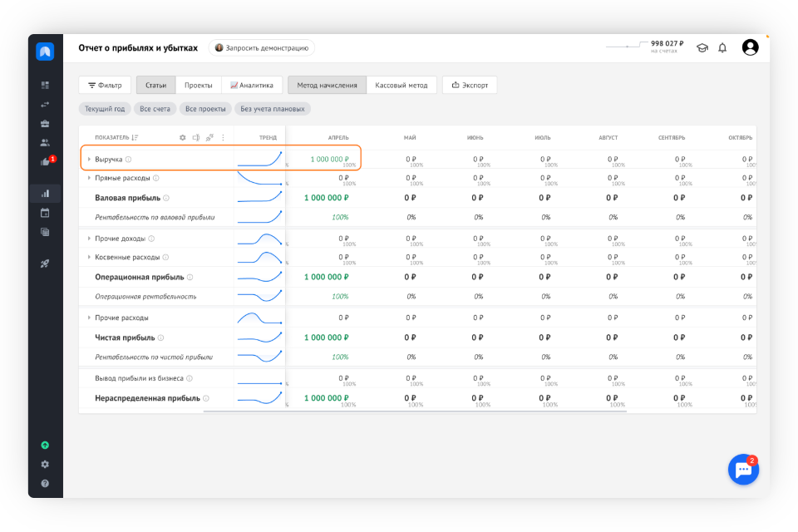Click info icon next to Валовая прибыль
The height and width of the screenshot is (532, 798).
[x=166, y=198]
